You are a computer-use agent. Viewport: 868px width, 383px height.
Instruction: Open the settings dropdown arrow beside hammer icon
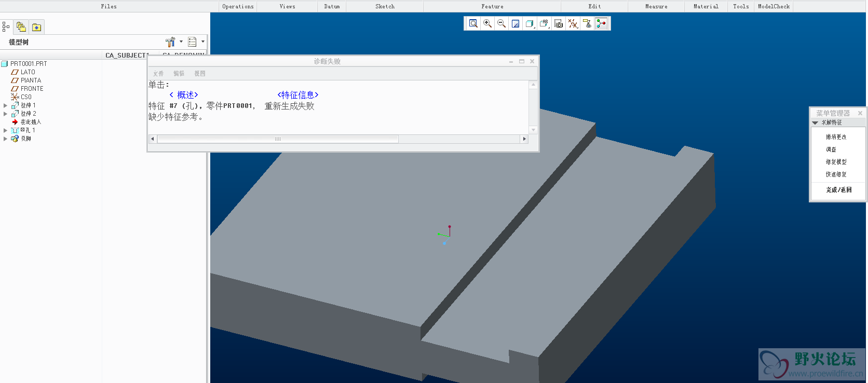point(181,42)
